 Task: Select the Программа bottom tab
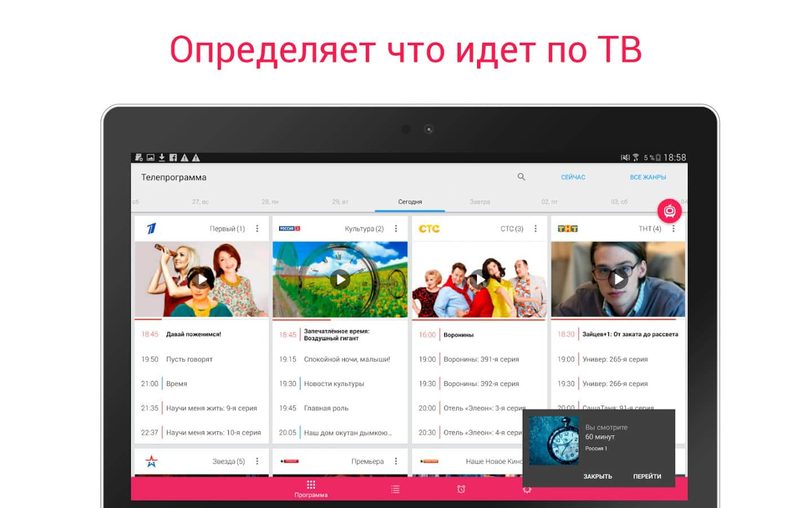pyautogui.click(x=311, y=489)
